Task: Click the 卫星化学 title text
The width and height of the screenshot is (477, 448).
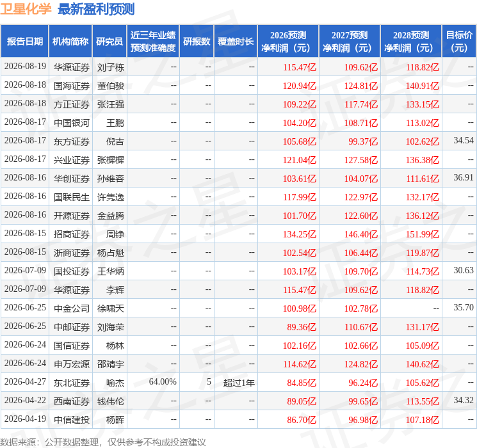Action: coord(26,9)
